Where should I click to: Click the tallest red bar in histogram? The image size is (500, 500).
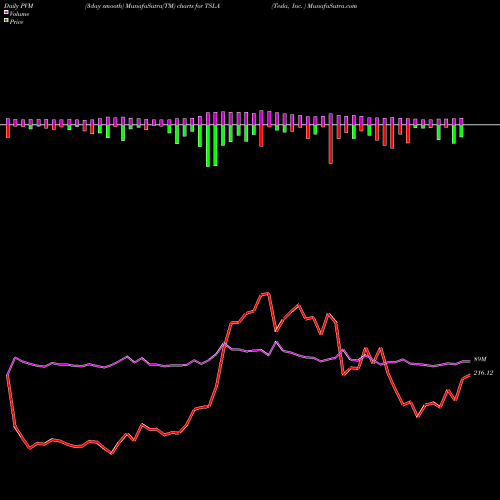[x=331, y=144]
